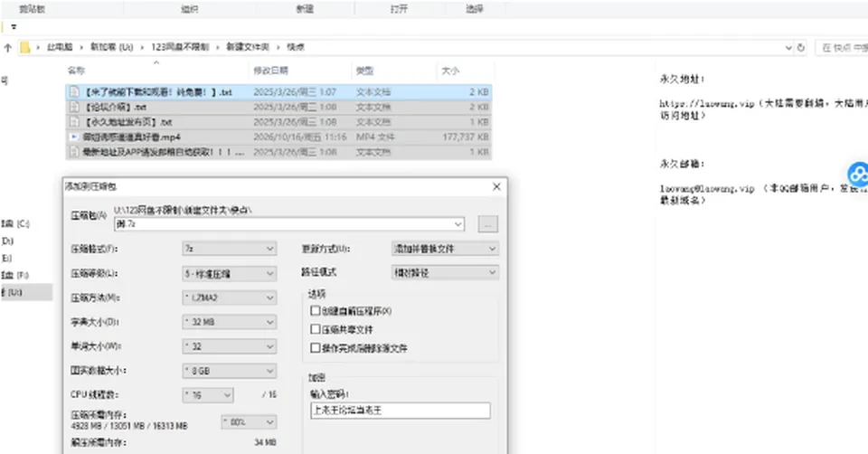The height and width of the screenshot is (454, 868).
Task: Expand the Explorer address bar history dropdown
Action: (x=788, y=48)
